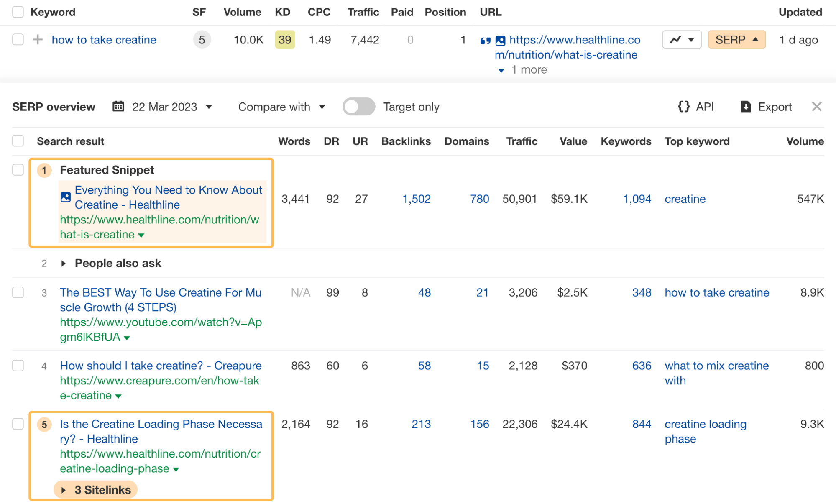Click the 1,502 backlinks link in featured snippet
This screenshot has width=836, height=504.
pyautogui.click(x=416, y=199)
